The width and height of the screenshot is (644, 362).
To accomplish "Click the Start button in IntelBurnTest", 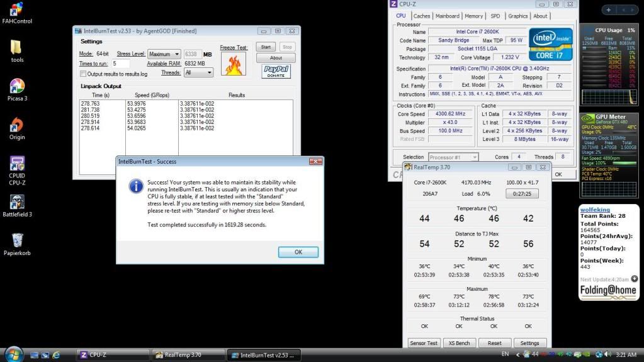I will [x=266, y=47].
